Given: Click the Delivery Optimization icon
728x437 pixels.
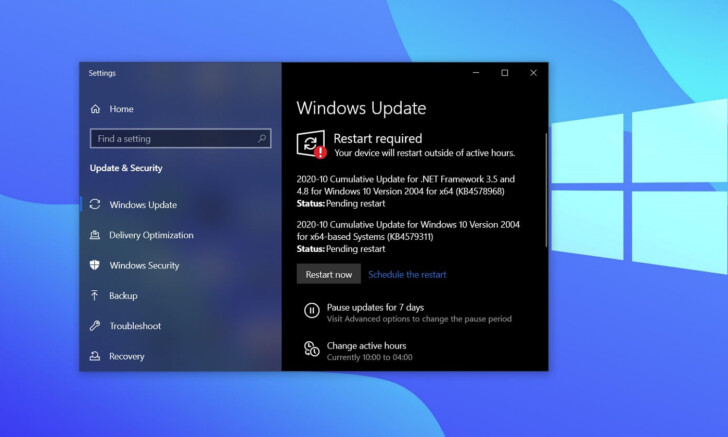Looking at the screenshot, I should click(95, 235).
